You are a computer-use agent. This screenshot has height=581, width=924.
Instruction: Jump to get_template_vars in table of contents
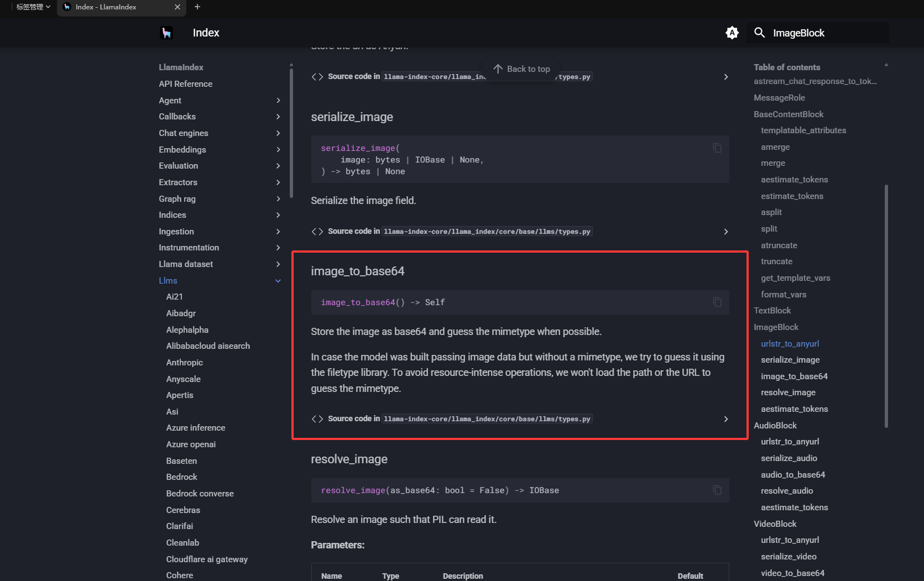796,278
